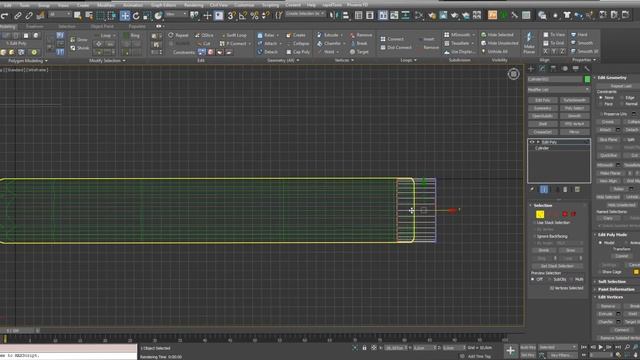Open the Hierarchy command panel tab
Viewport: 640px width, 360px height.
coord(553,69)
